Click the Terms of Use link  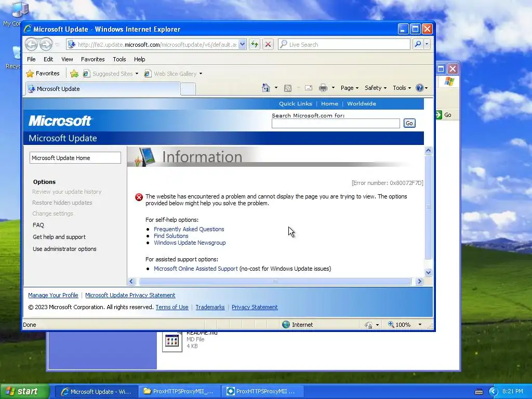(x=171, y=307)
